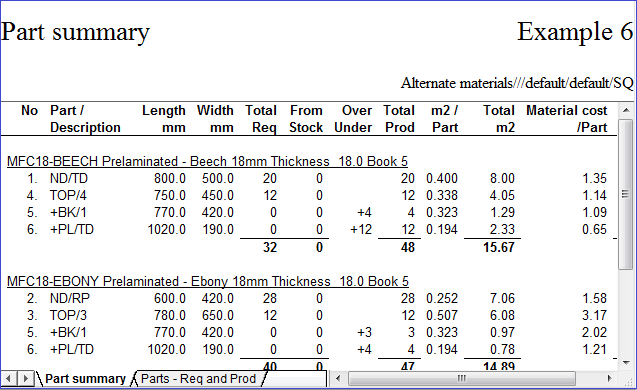Viewport: 637px width, 390px height.
Task: Click the Total Prod column header
Action: pyautogui.click(x=399, y=119)
